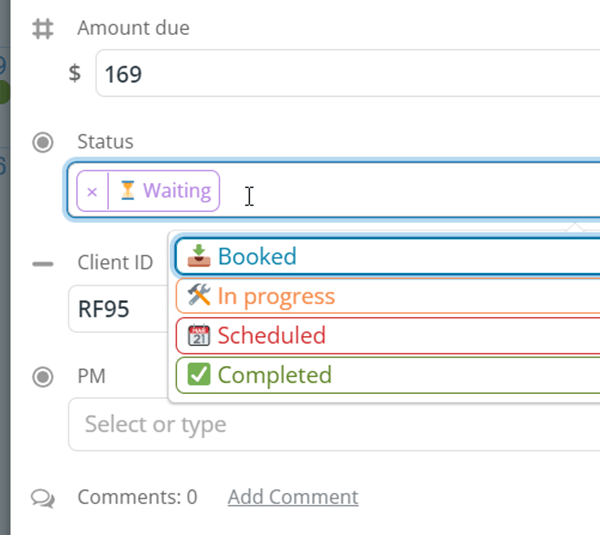Open the Add Comment link
600x535 pixels.
coord(293,497)
